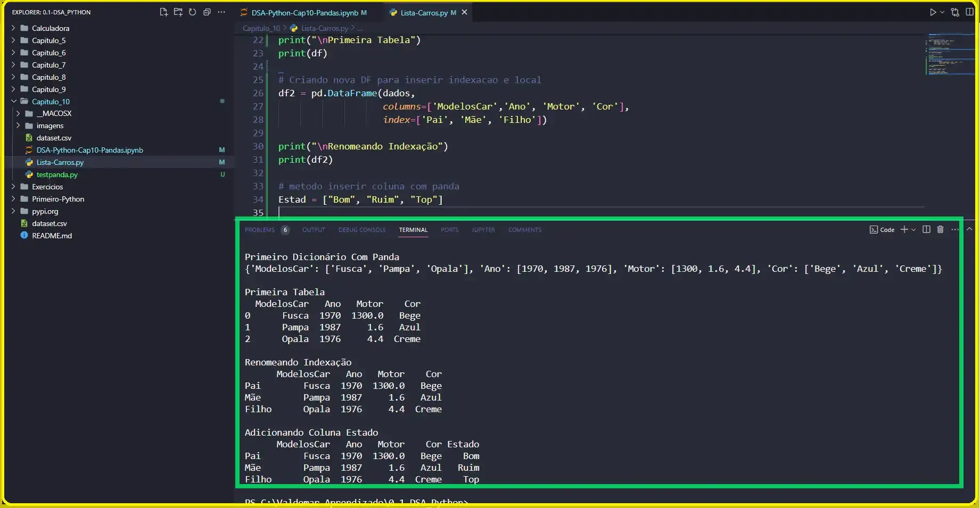Click the problems count badge 6
The image size is (980, 508).
(x=285, y=230)
